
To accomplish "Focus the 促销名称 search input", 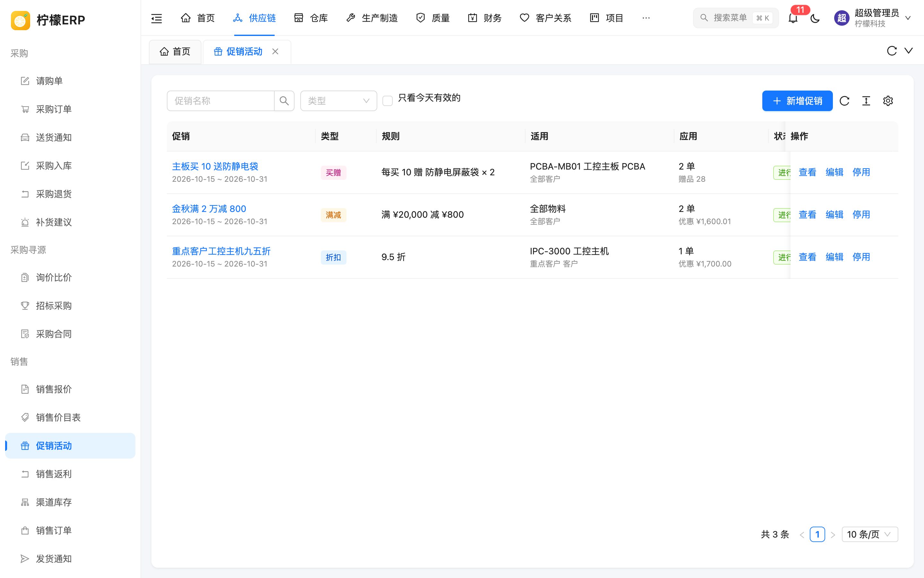I will coord(221,101).
